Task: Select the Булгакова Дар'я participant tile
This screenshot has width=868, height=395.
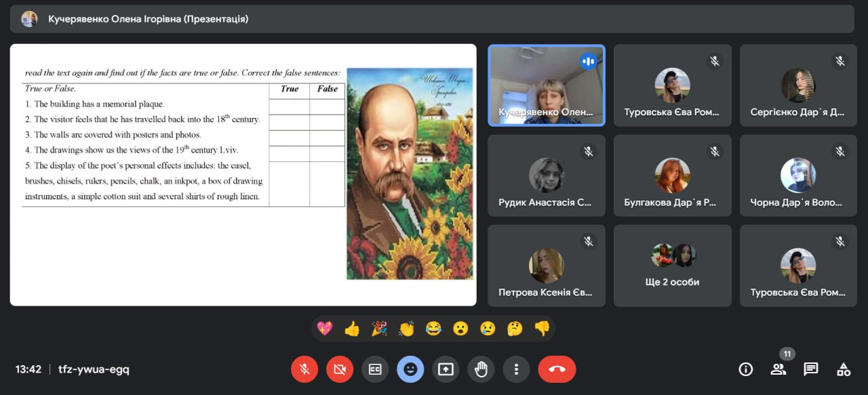Action: point(673,175)
